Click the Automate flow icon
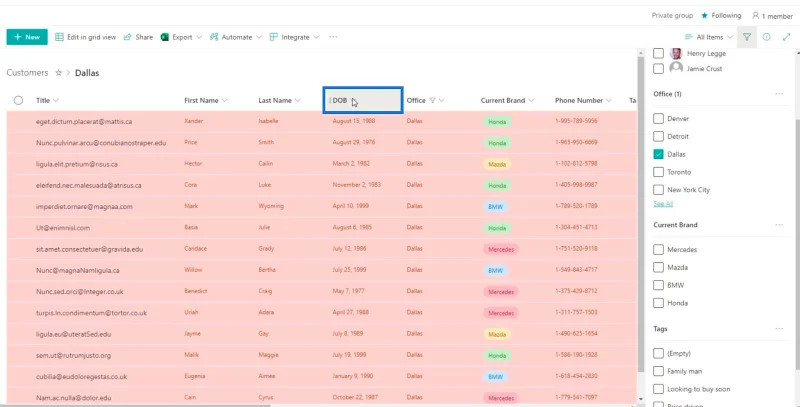 [214, 37]
